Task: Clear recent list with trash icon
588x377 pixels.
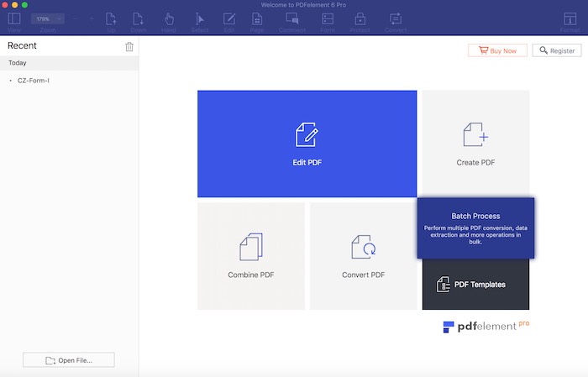Action: coord(129,47)
